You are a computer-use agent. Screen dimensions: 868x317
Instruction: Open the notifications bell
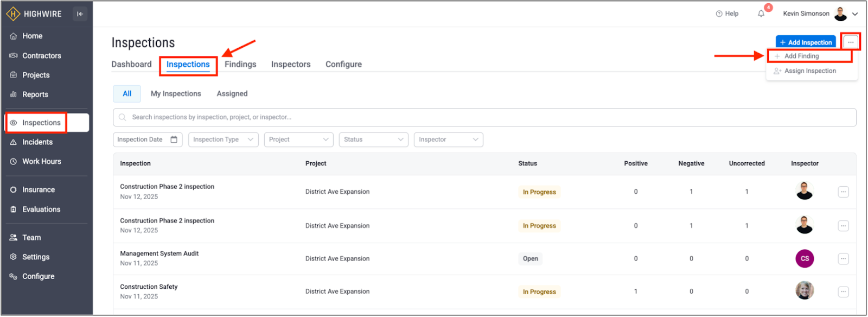click(761, 14)
